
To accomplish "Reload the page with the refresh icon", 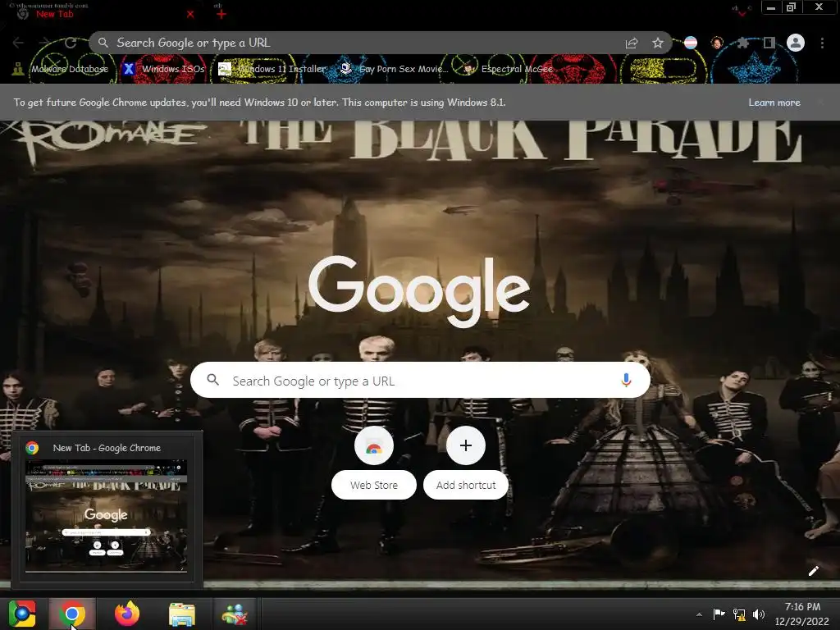I will click(x=71, y=43).
